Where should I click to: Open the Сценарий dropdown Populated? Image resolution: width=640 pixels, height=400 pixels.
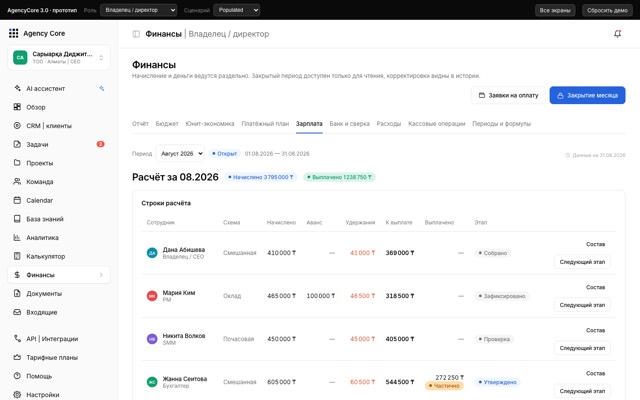tap(237, 10)
